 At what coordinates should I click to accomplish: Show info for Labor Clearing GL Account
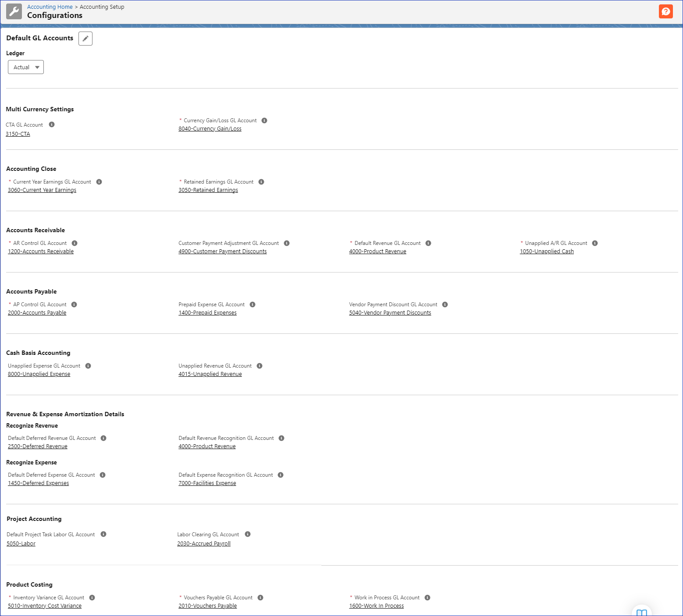point(248,534)
